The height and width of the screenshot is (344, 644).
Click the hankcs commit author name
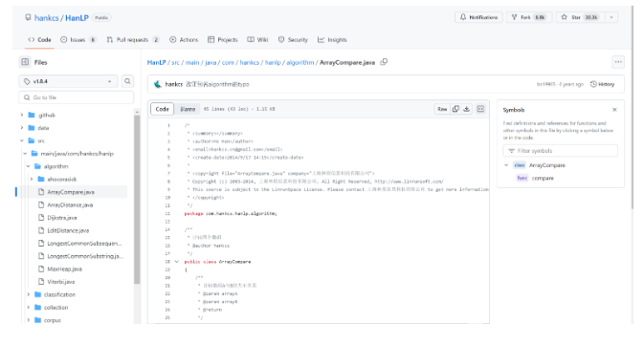[174, 84]
